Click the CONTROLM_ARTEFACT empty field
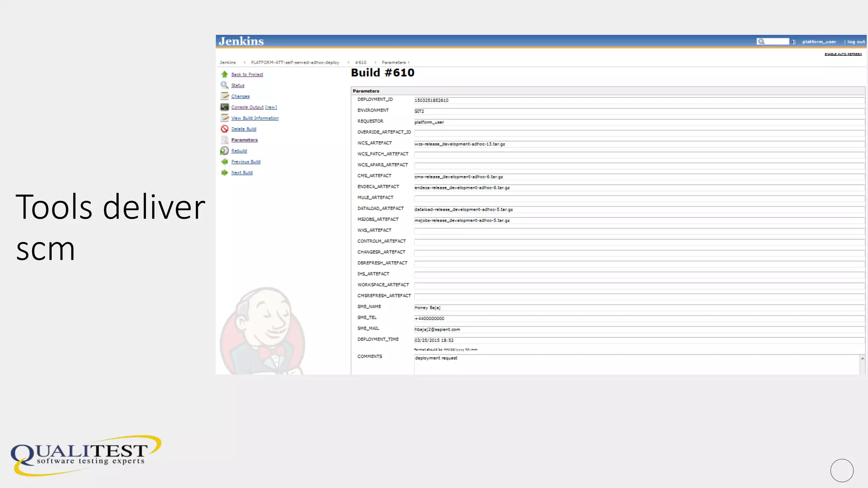This screenshot has width=868, height=488. 639,243
